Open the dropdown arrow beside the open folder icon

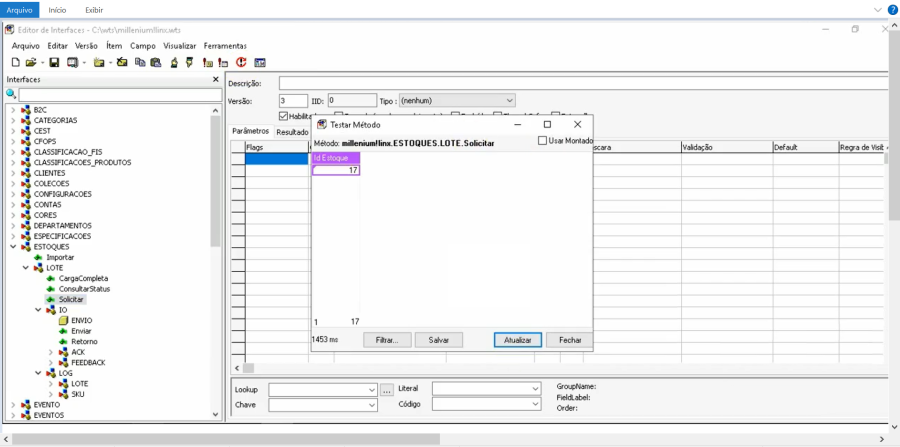pos(42,63)
